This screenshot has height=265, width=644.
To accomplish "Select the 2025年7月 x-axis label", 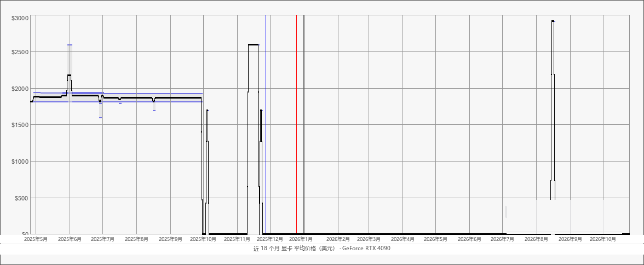I will click(x=103, y=239).
